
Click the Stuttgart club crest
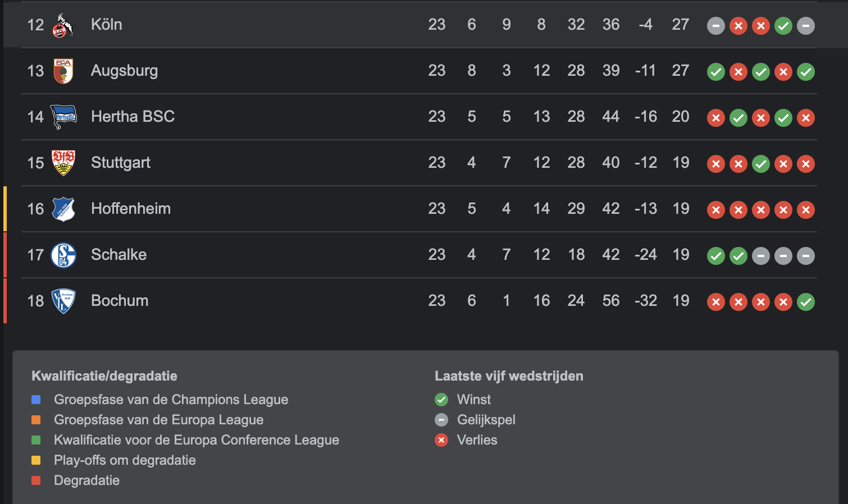pyautogui.click(x=63, y=163)
